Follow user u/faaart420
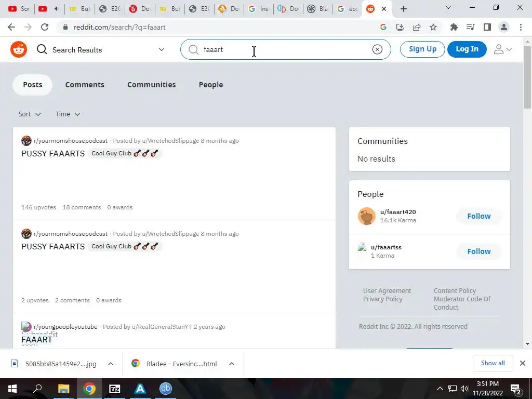The image size is (532, 399). click(x=478, y=216)
